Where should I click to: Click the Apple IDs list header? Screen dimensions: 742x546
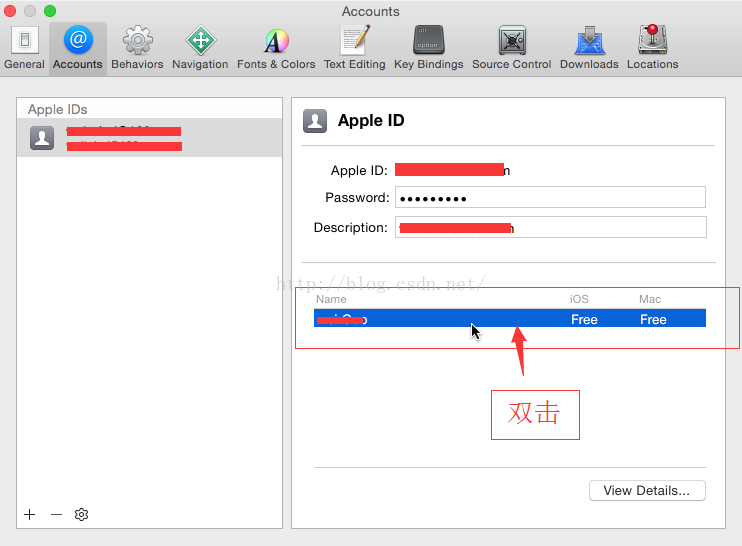[x=57, y=109]
